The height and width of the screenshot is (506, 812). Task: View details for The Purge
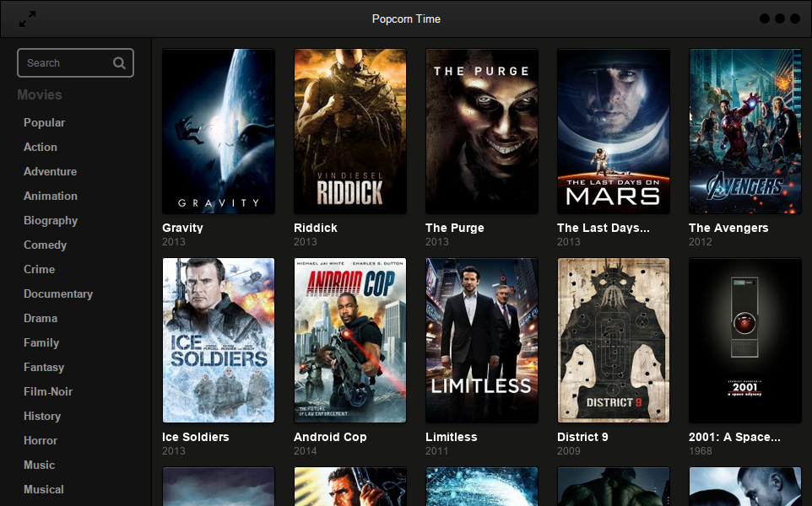tap(481, 131)
